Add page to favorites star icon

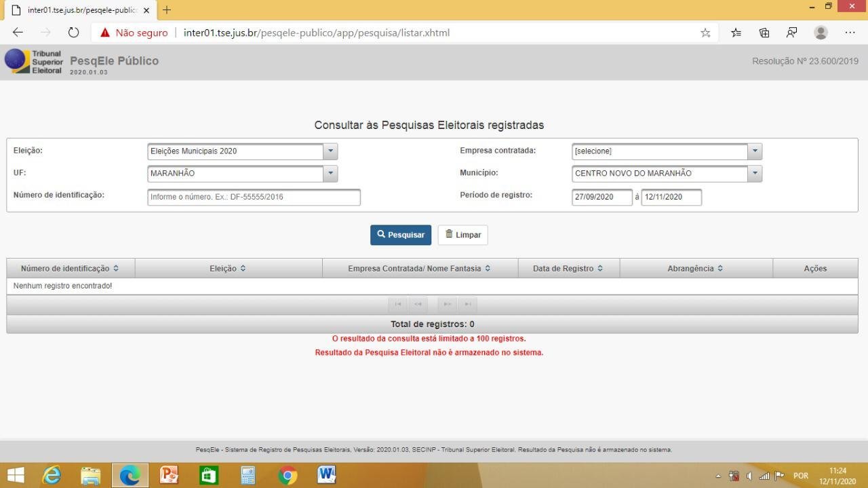(x=705, y=33)
